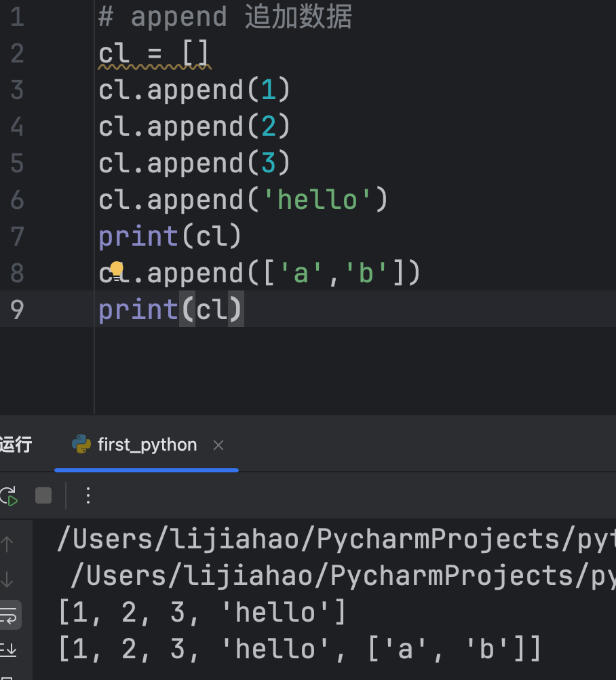Close the first_python run tab
The image size is (616, 680).
(218, 445)
